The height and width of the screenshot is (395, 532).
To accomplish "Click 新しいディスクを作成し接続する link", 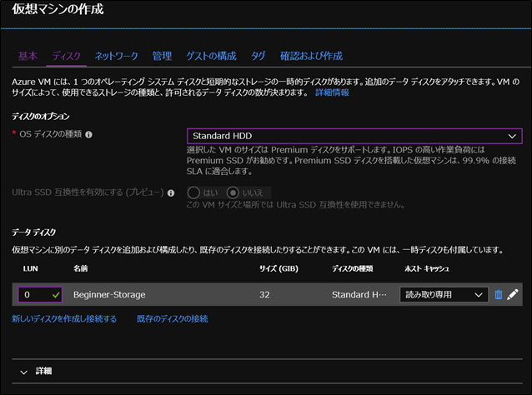I will point(64,319).
